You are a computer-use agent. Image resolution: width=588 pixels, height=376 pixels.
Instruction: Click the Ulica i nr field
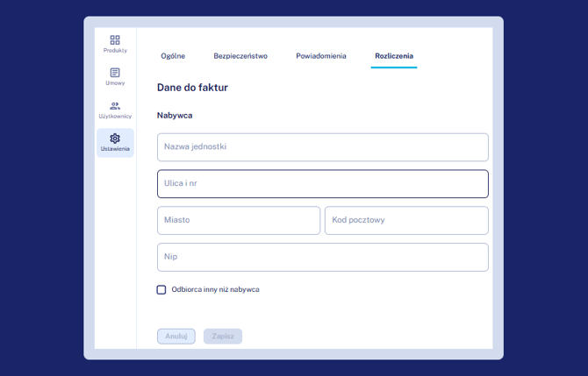coord(322,184)
